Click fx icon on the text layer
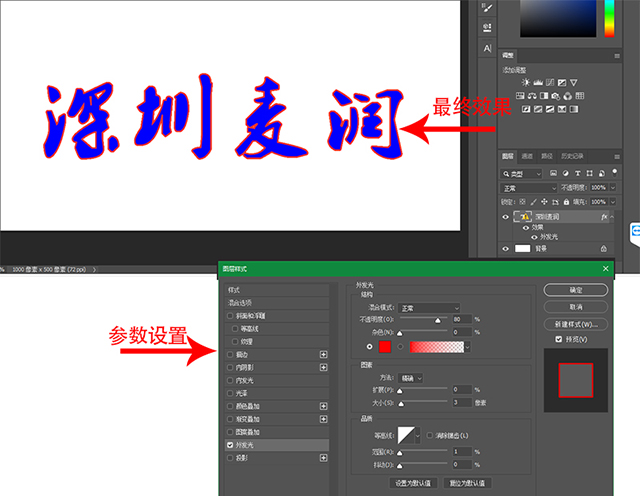Screen dimensions: 640x496 click(x=604, y=217)
